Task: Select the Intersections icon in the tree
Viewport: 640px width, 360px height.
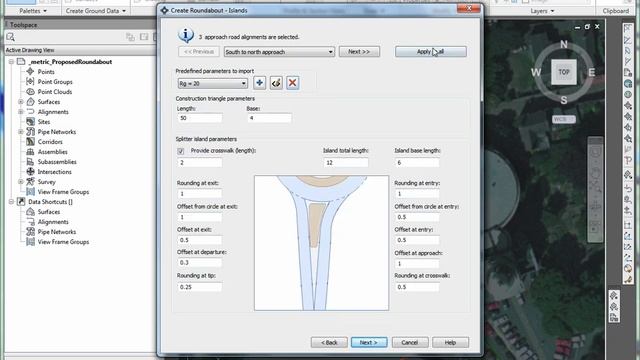Action: (x=30, y=171)
